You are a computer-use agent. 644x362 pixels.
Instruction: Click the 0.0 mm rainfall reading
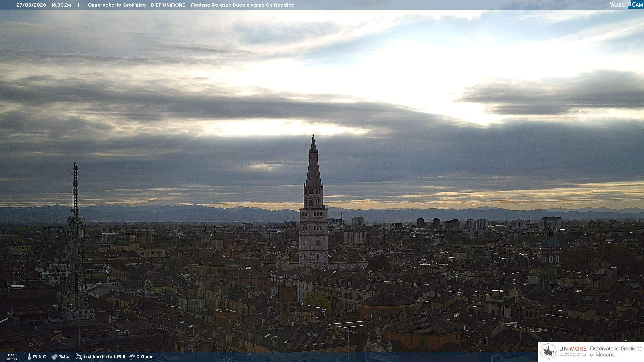click(145, 357)
